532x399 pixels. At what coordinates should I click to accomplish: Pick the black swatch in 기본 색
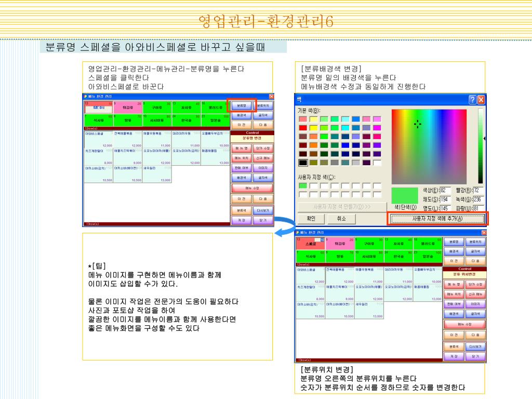[303, 163]
